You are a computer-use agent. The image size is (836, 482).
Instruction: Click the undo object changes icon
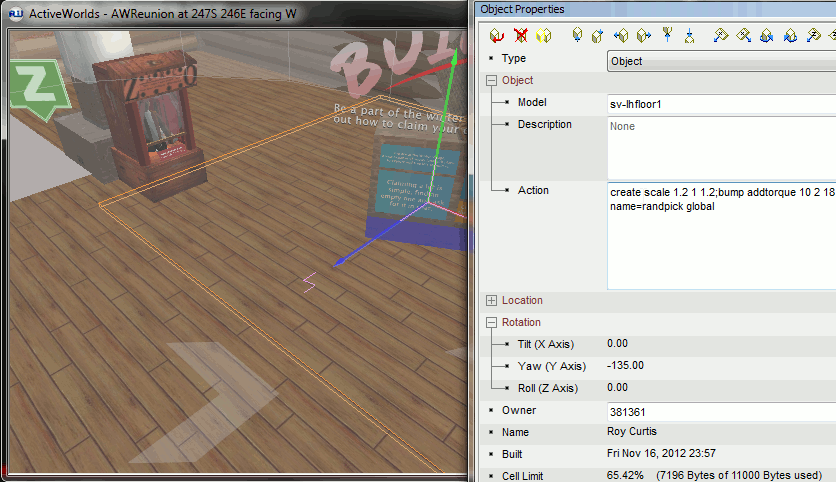point(497,35)
